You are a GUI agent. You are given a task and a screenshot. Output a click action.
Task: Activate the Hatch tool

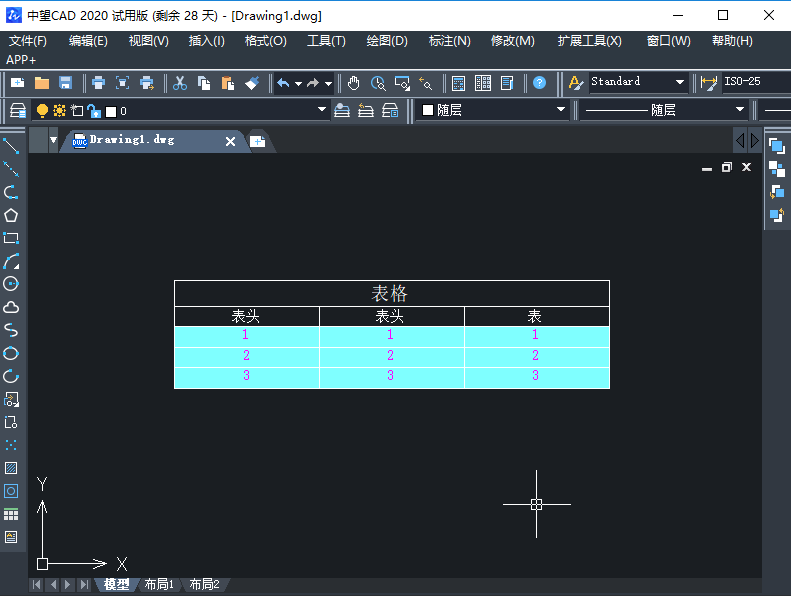click(x=11, y=468)
